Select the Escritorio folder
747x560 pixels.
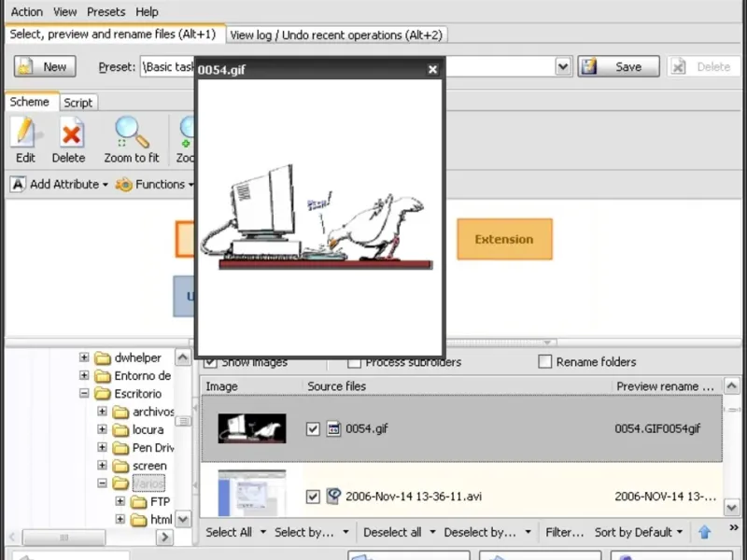137,394
